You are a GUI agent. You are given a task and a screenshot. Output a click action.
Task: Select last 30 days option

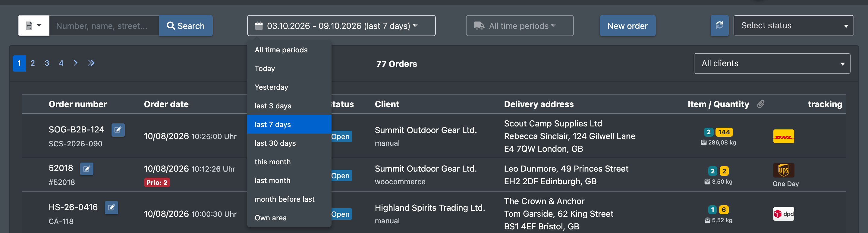(x=289, y=143)
